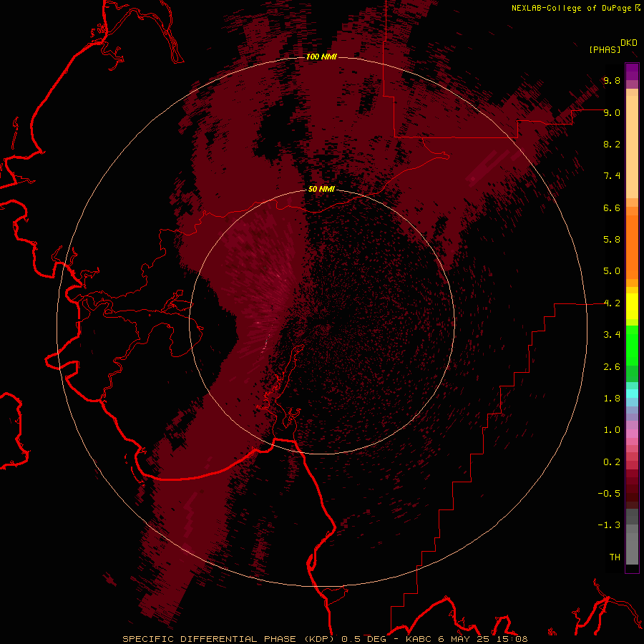Select the 7.4 legend value
This screenshot has width=644, height=644.
(612, 176)
